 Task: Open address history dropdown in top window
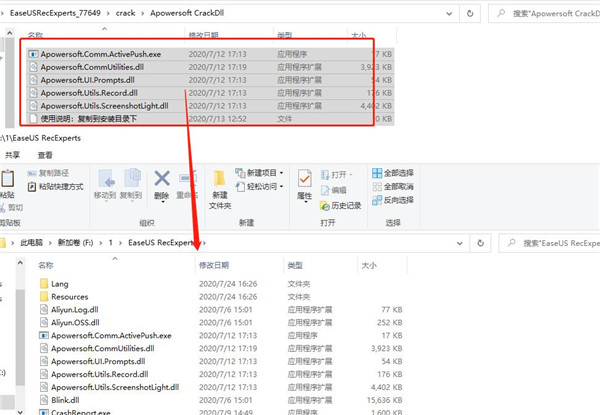[x=449, y=13]
